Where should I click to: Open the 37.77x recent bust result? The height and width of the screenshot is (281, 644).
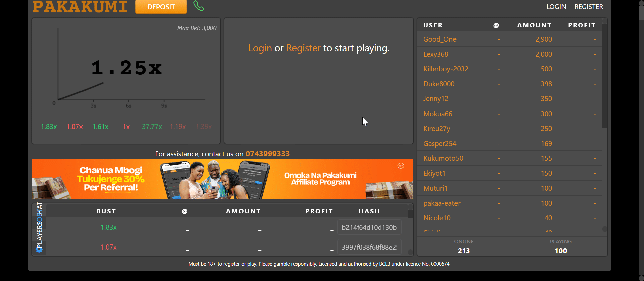click(152, 127)
